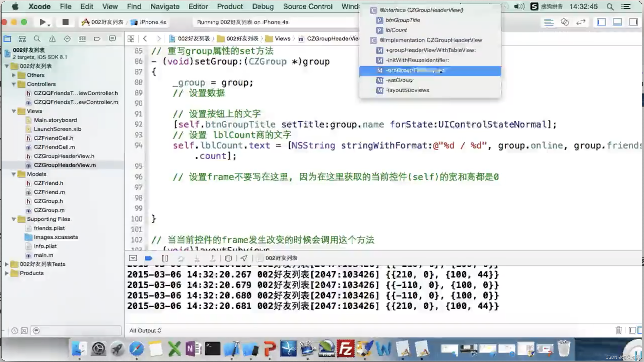644x362 pixels.
Task: Toggle the utilities panel visibility
Action: coord(633,22)
